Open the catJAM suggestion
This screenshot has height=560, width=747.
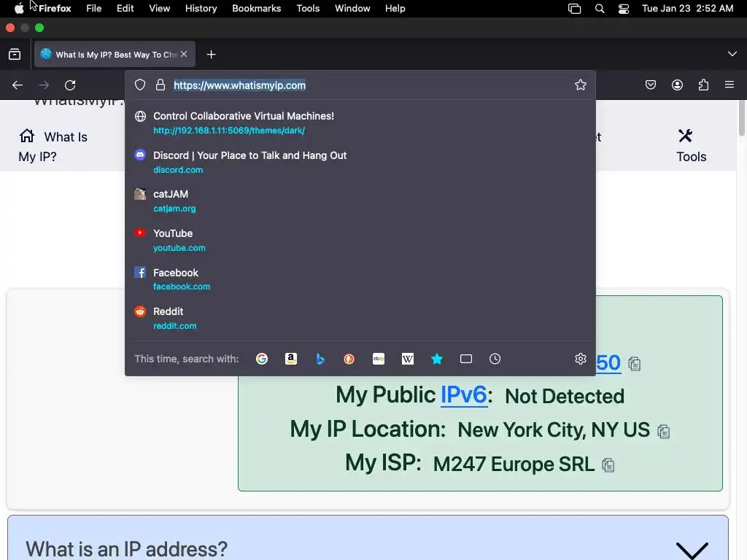pyautogui.click(x=360, y=201)
